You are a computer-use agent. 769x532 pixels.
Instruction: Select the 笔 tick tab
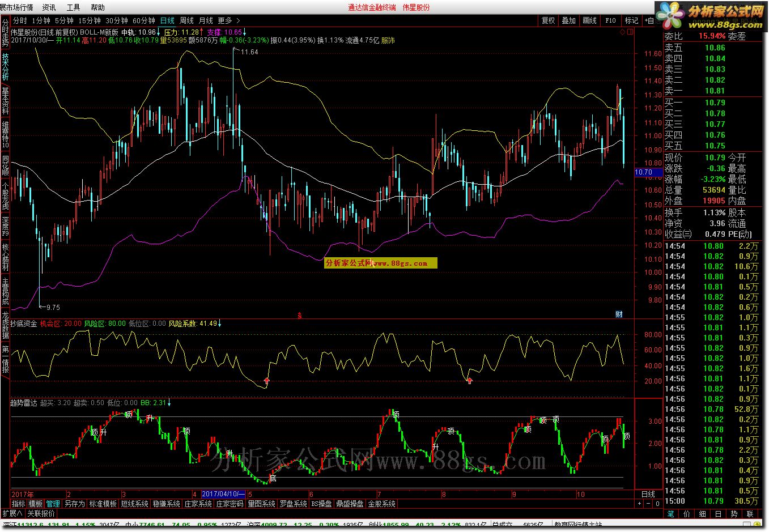coord(671,514)
